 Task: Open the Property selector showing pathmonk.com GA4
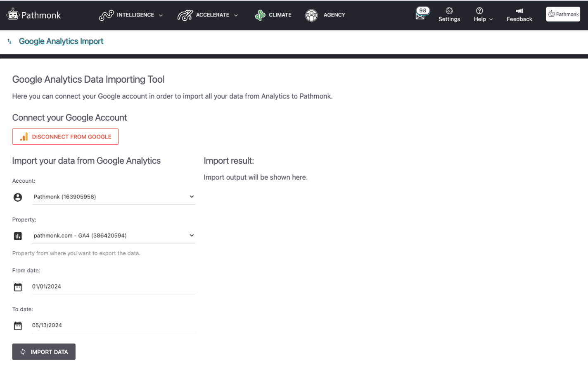click(114, 235)
